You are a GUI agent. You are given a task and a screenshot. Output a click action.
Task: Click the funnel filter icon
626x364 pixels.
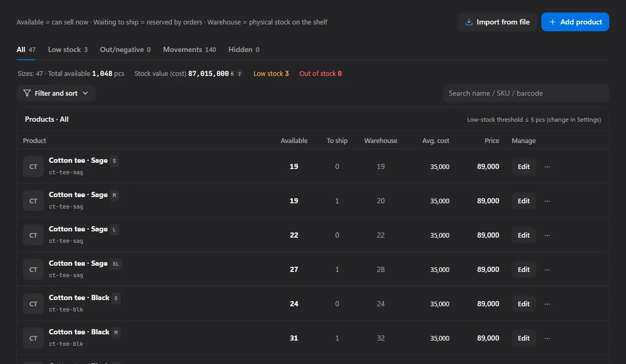click(27, 93)
